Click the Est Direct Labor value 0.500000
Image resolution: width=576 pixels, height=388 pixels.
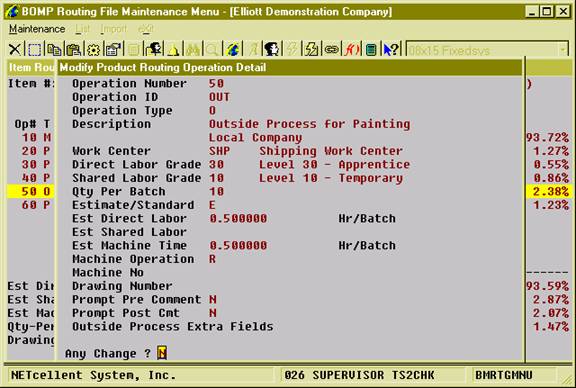(238, 219)
